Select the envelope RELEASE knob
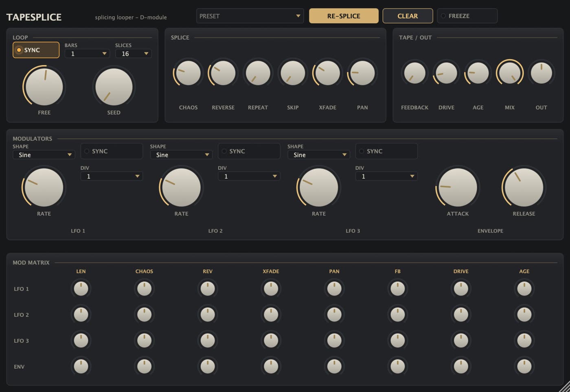 (x=524, y=187)
